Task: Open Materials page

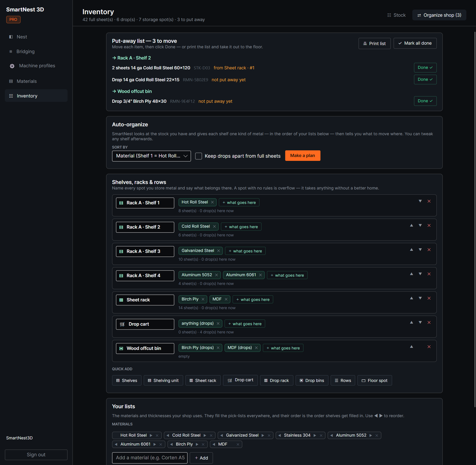Action: coord(36,81)
